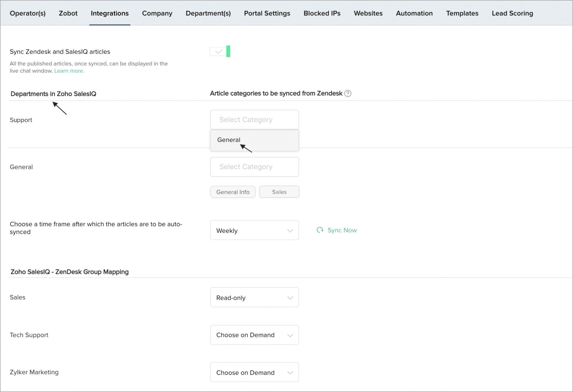
Task: Follow the Learn more link
Action: click(x=69, y=71)
